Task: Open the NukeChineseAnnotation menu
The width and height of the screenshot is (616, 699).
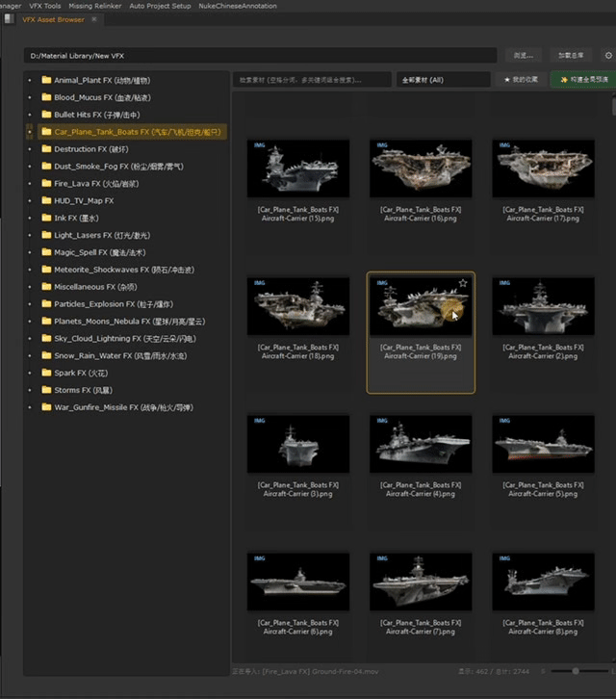Action: (238, 6)
